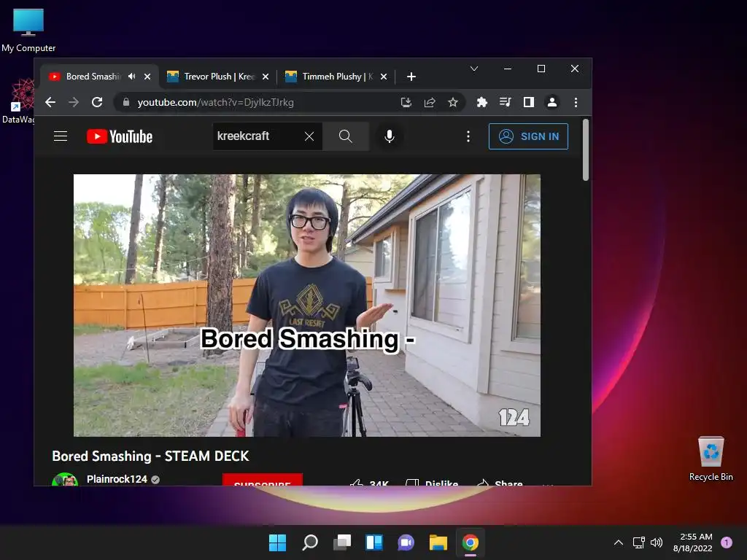Expand the tab search dropdown chevron

pyautogui.click(x=474, y=69)
